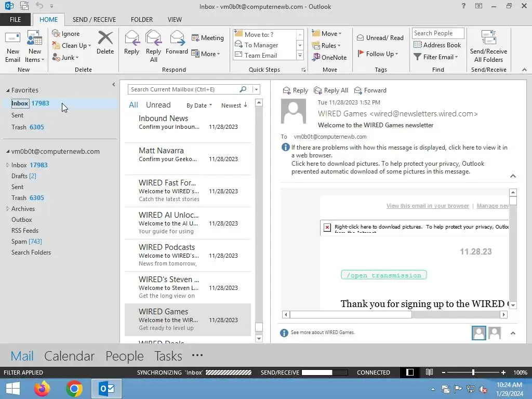Click the sender contact photo placeholder

(x=294, y=111)
